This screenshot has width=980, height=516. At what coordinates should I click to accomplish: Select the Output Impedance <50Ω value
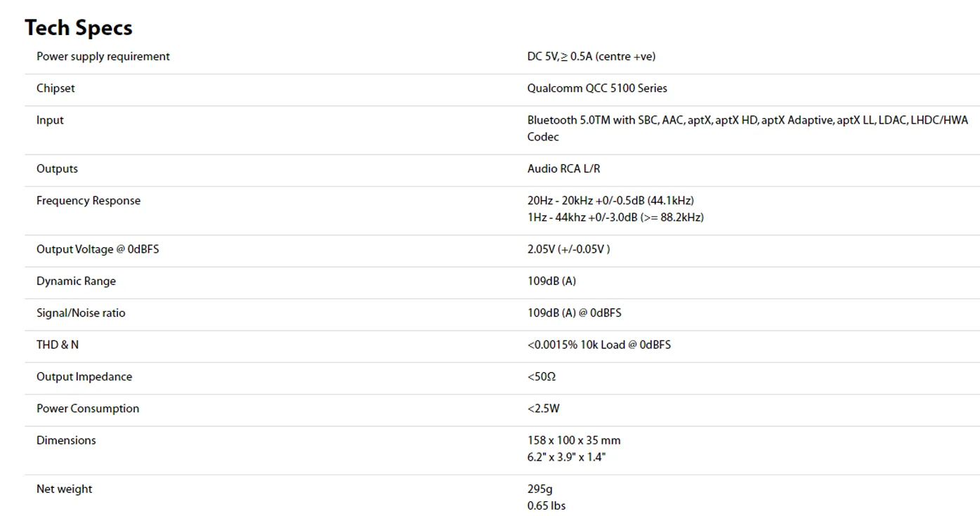click(x=542, y=377)
